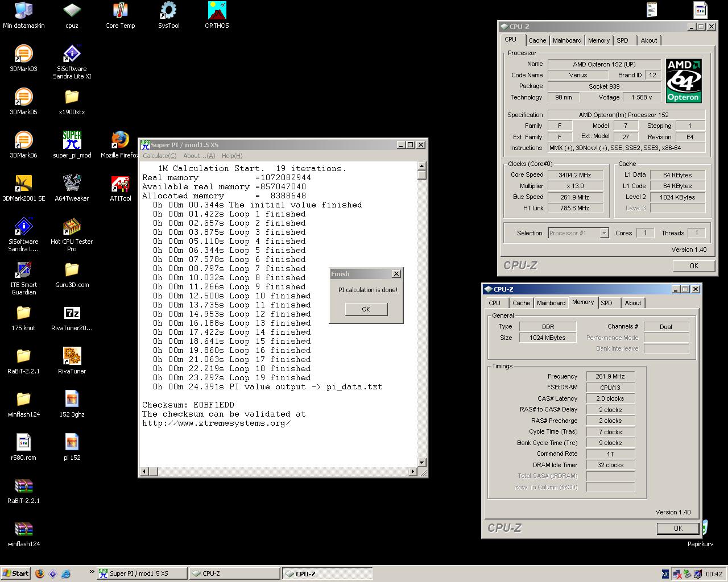
Task: Select the 175 knut folder
Action: [23, 317]
